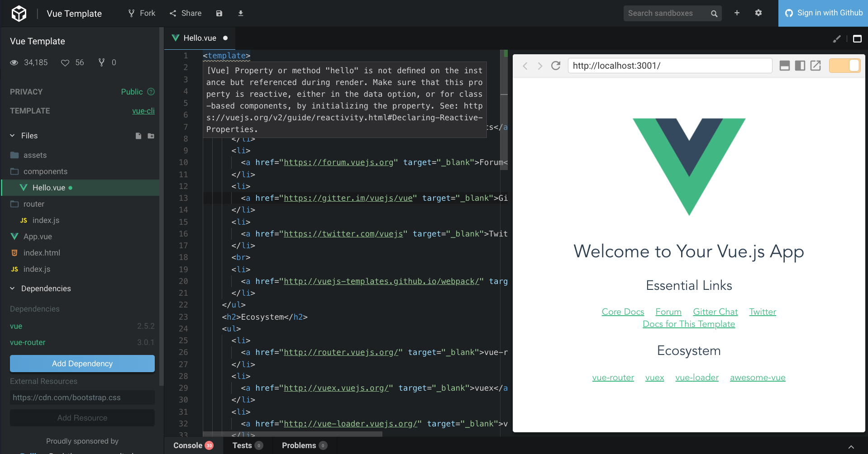Viewport: 868px width, 454px height.
Task: Open index.html file
Action: click(80, 253)
